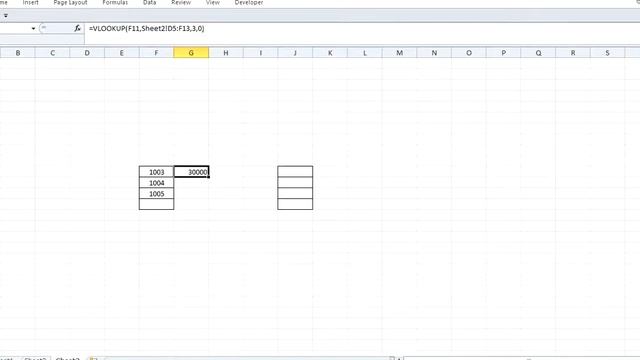Select the empty bordered cell below 1005
Image resolution: width=640 pixels, height=360 pixels.
coord(156,204)
